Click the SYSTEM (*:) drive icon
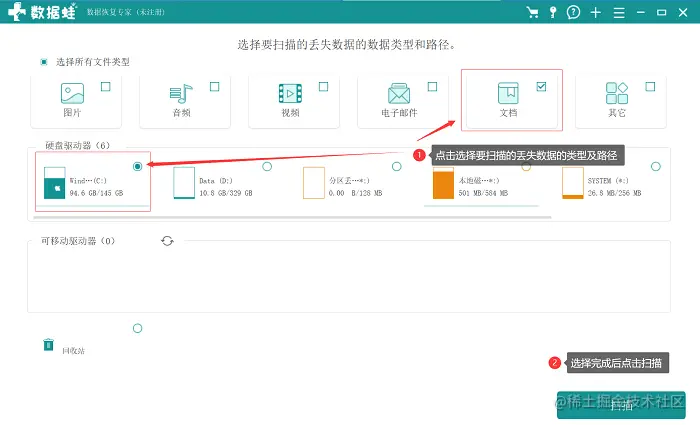The width and height of the screenshot is (700, 425). (x=573, y=183)
